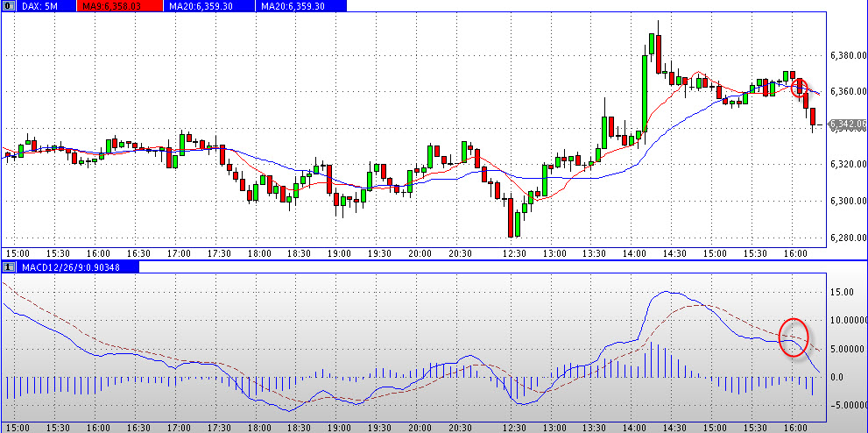Click the panel 1 icon beside MACD label

click(9, 266)
